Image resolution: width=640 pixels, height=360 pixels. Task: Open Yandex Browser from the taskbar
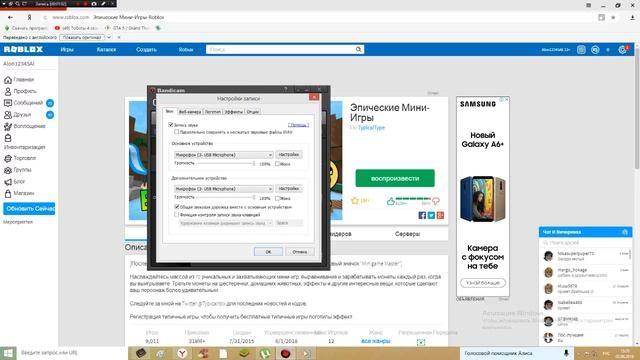(x=182, y=353)
